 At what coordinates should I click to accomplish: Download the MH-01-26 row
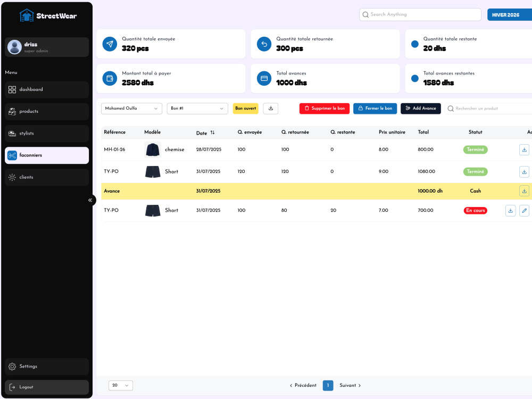point(524,149)
